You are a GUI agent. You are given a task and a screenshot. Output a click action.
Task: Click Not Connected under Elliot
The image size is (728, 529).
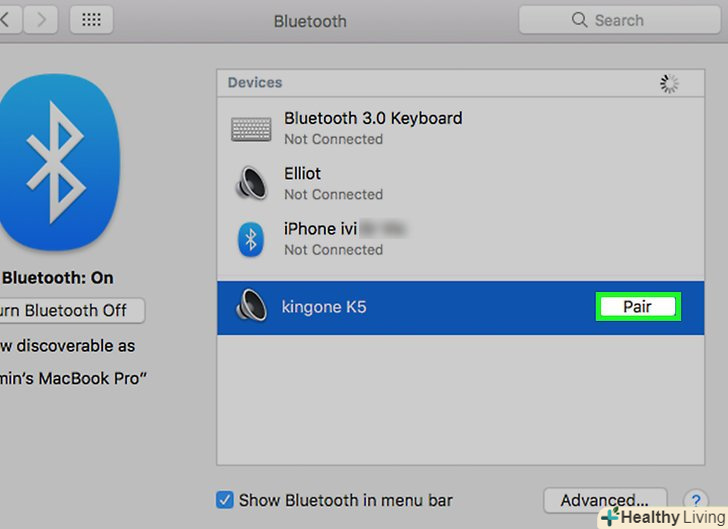(333, 195)
